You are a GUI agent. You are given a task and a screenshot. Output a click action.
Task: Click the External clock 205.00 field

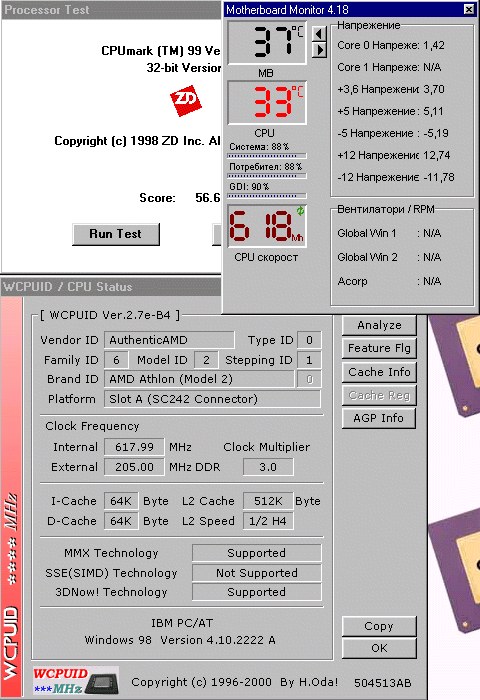tap(134, 467)
